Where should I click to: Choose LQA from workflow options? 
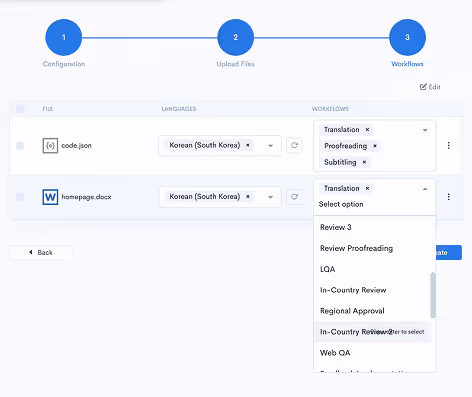tap(372, 269)
